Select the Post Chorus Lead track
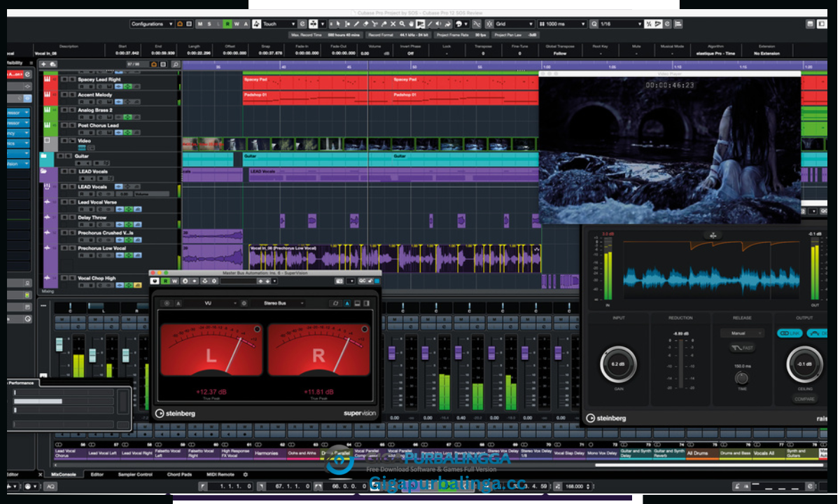Viewport: 840px width, 504px height. tap(98, 125)
